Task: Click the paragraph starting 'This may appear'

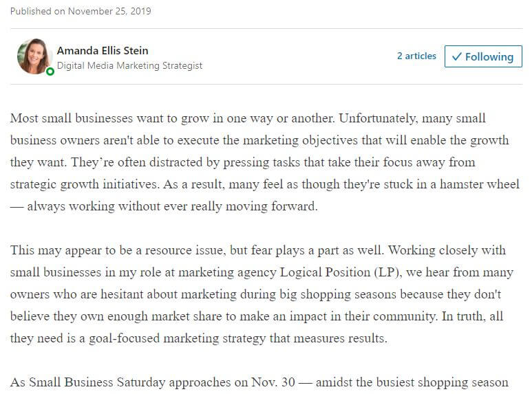Action: pos(262,294)
